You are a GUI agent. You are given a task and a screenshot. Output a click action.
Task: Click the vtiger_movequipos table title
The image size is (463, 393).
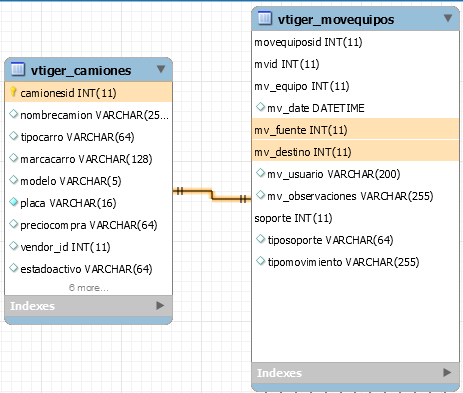click(x=336, y=20)
